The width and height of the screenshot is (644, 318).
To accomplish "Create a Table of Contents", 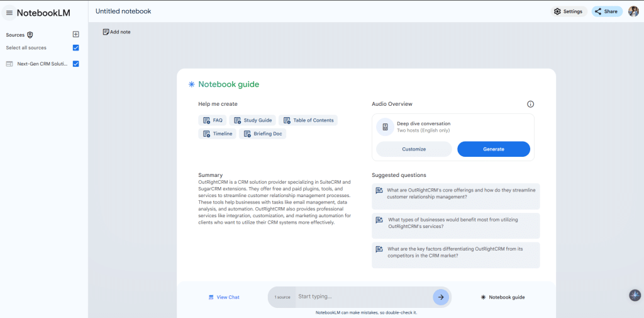I will [308, 120].
